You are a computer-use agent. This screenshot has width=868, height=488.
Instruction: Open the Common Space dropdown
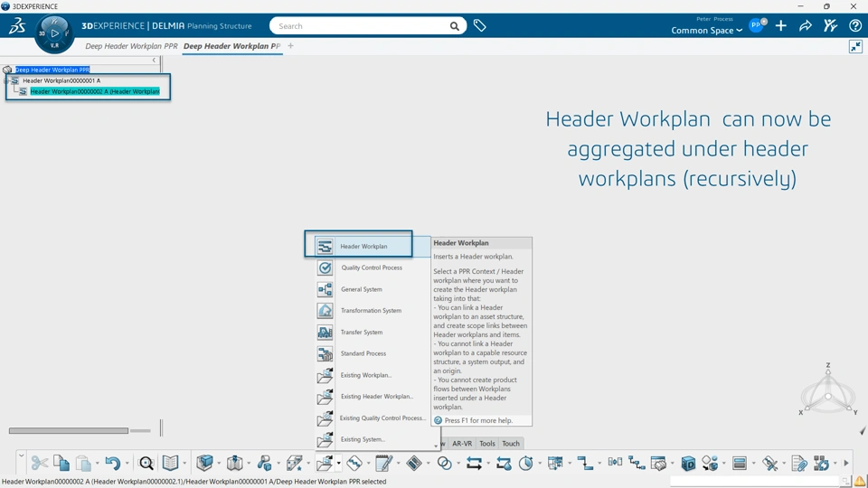point(706,31)
